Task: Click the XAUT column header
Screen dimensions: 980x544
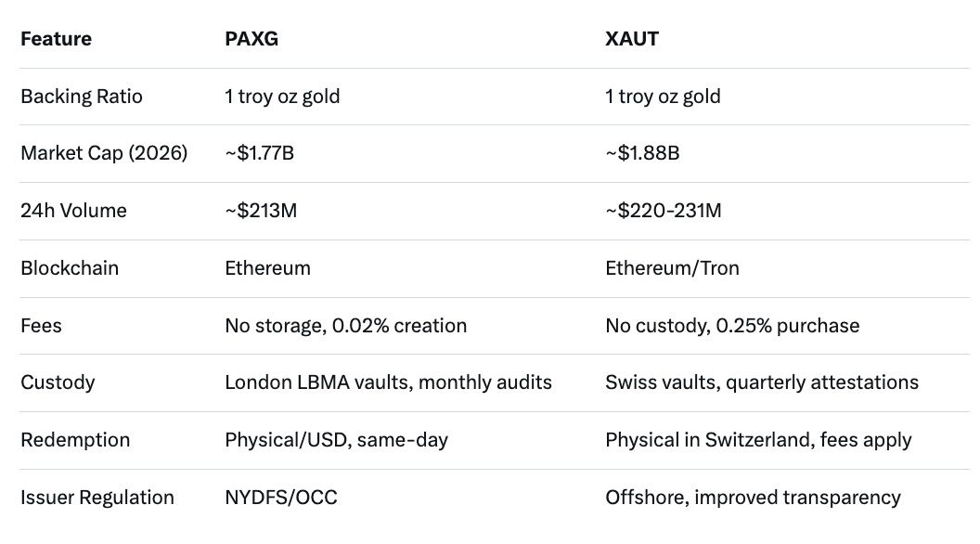Action: tap(633, 39)
